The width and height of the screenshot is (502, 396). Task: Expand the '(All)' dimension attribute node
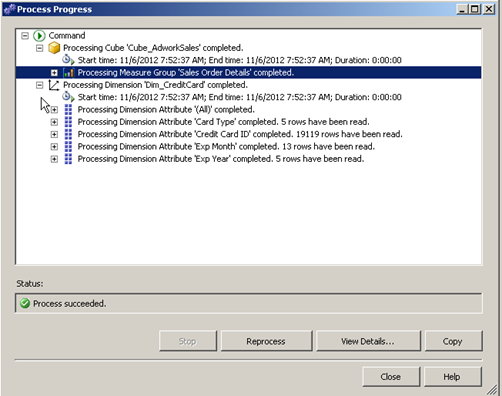click(x=54, y=110)
